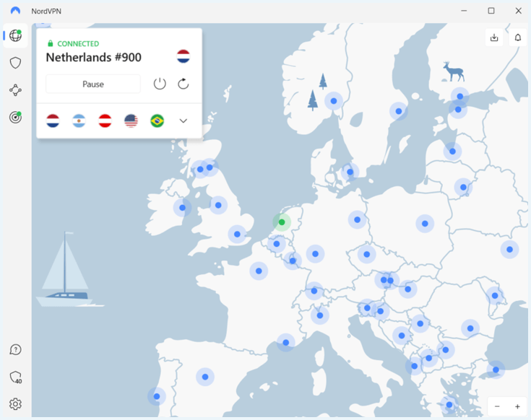The image size is (531, 420).
Task: Select the Brazil flag in recent connections
Action: click(157, 121)
